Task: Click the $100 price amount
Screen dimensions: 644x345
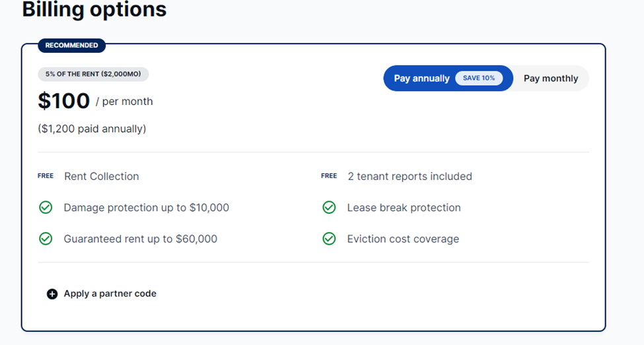Action: (x=63, y=101)
